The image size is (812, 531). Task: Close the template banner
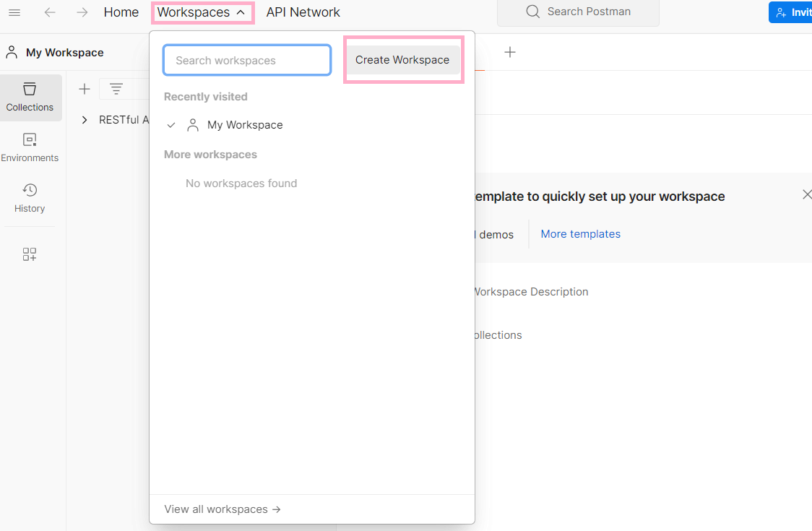tap(806, 195)
